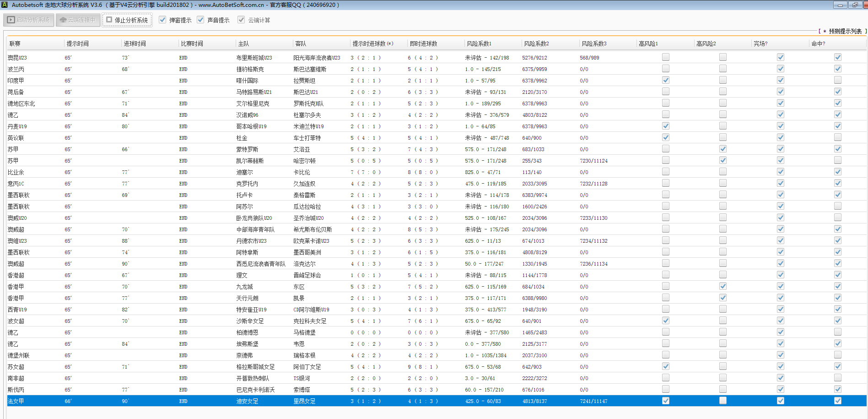
Task: Sort by the 联赛 column header
Action: click(x=15, y=44)
